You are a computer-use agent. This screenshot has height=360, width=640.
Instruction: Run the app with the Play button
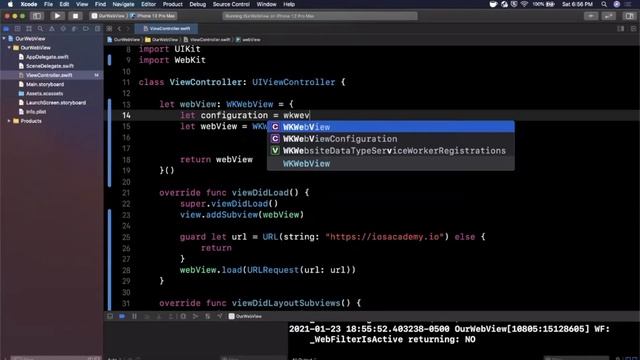click(57, 16)
